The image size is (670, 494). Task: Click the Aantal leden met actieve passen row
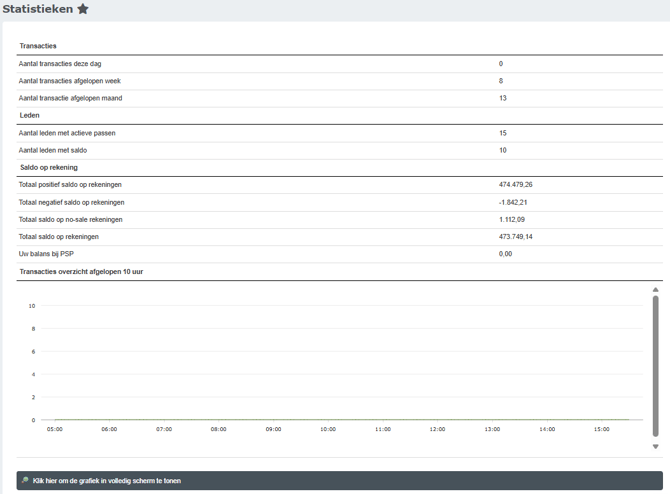click(x=67, y=133)
